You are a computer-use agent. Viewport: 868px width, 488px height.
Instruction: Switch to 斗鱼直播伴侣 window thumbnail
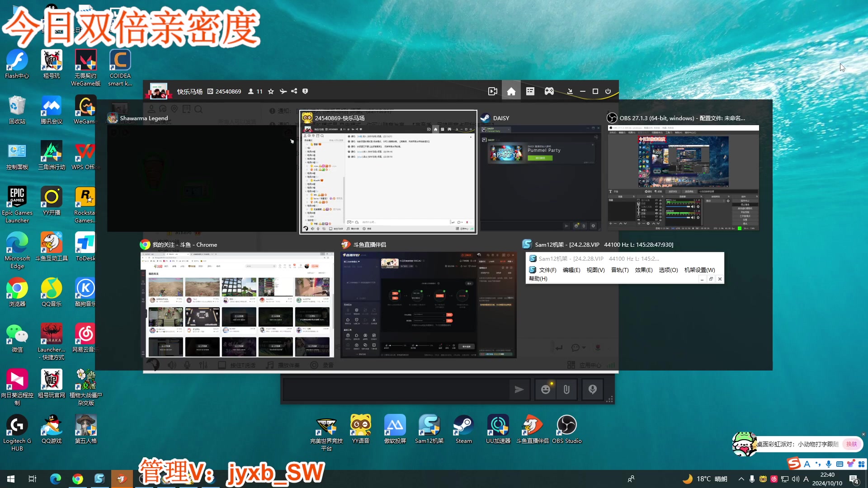(428, 305)
